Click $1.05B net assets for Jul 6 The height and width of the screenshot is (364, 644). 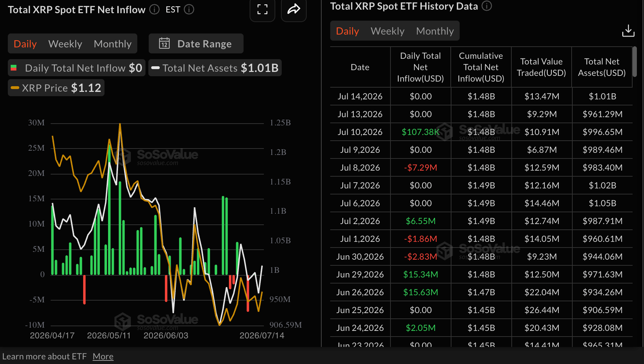(x=603, y=203)
